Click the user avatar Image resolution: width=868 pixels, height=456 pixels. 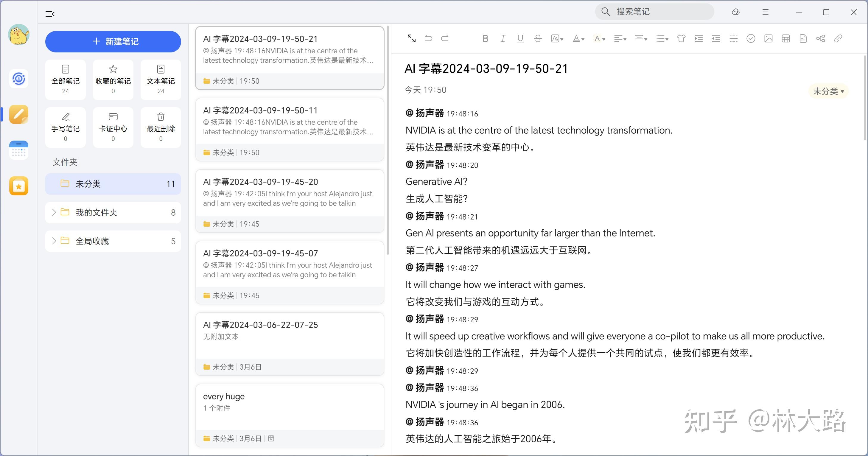19,34
